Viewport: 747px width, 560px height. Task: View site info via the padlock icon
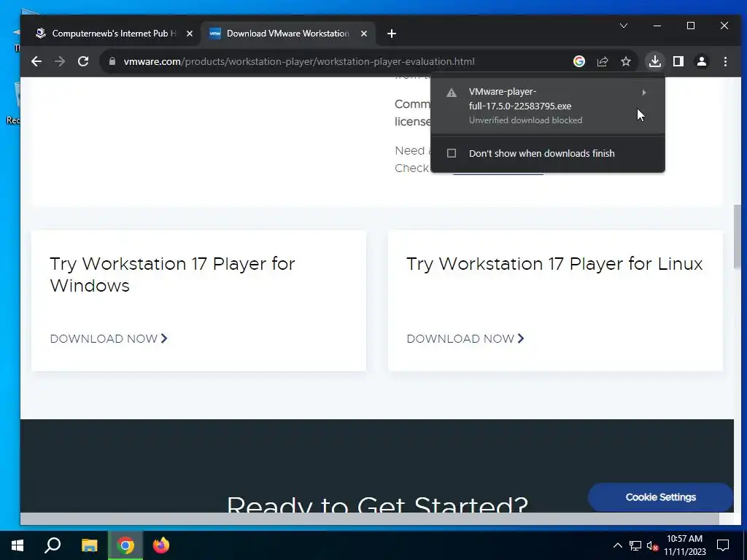(112, 61)
